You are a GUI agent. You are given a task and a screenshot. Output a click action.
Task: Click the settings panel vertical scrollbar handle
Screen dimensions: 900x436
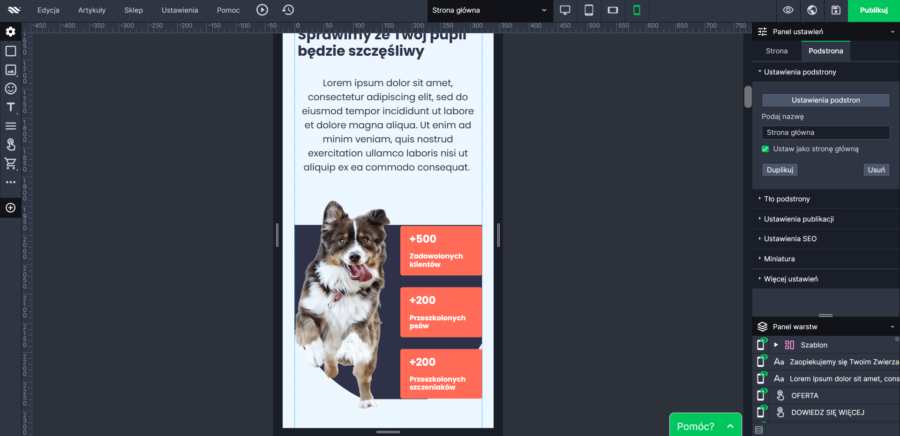[x=748, y=97]
